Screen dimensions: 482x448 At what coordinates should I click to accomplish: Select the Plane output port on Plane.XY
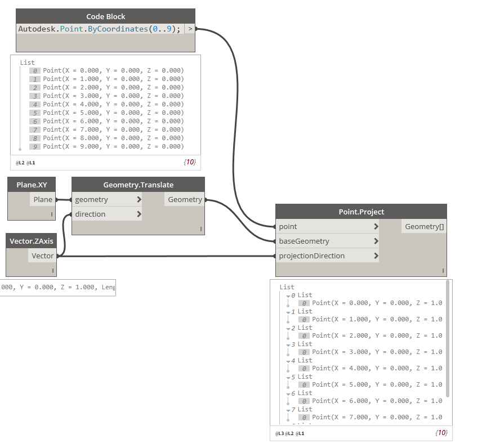point(43,199)
